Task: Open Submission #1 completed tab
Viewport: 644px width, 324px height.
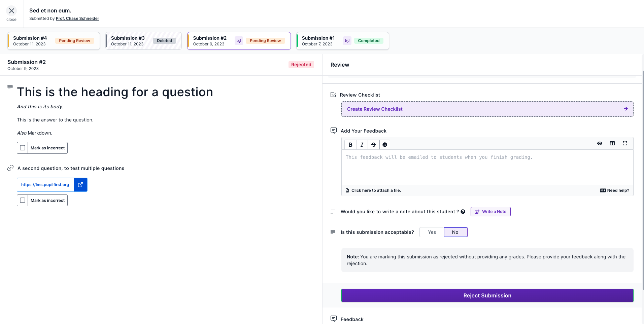Action: click(342, 41)
